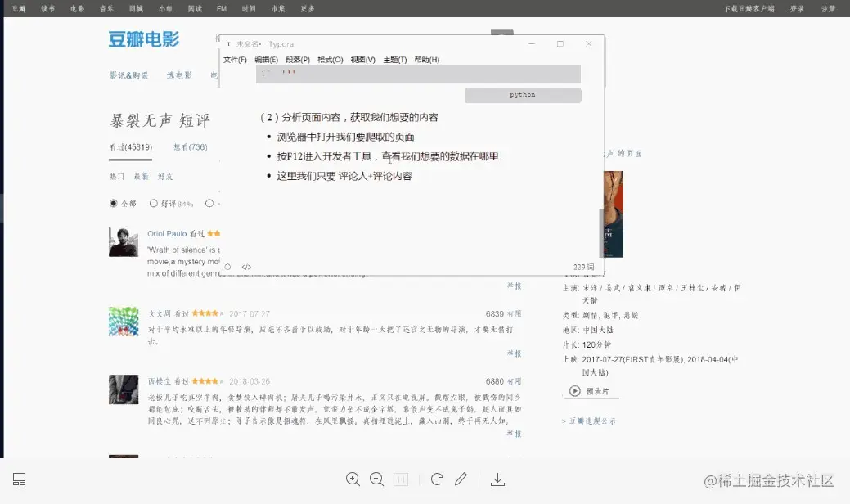
Task: Select the 全部 radio button
Action: tap(113, 203)
